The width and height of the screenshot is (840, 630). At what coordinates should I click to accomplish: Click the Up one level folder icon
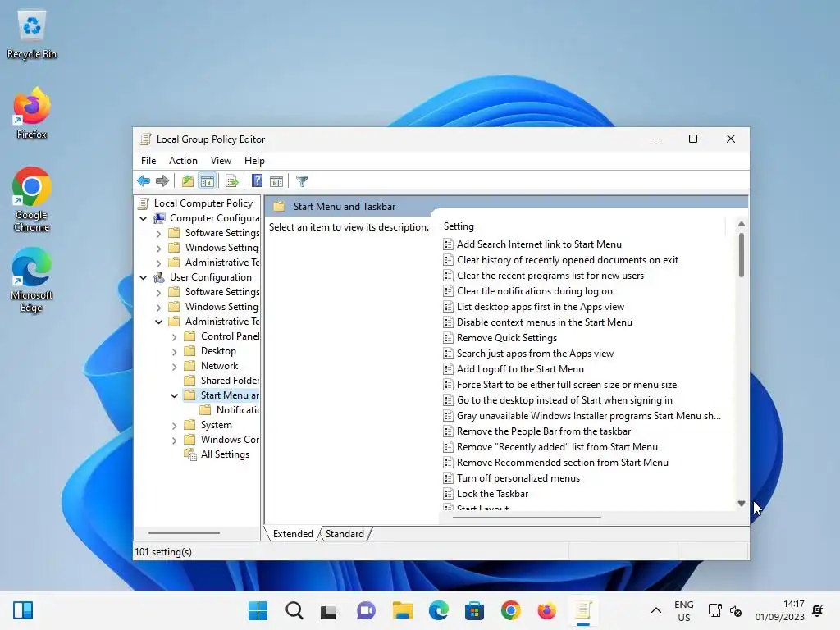click(187, 181)
